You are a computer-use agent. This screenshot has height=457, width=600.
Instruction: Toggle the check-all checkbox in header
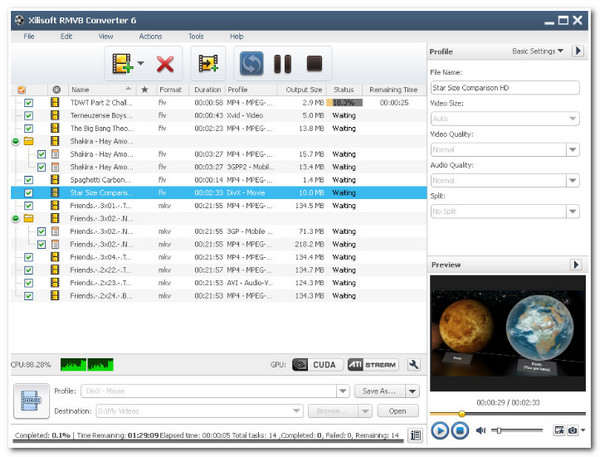tap(22, 90)
